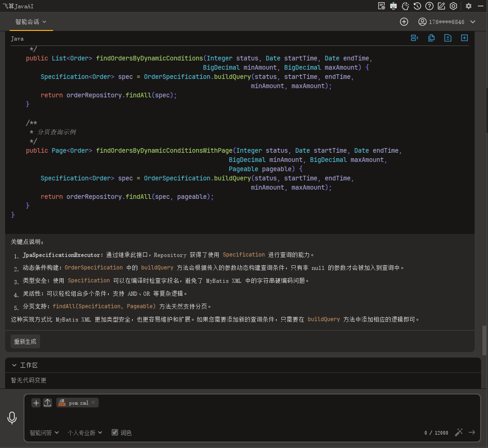Click the monitor display icon with blue dot
488x448 pixels.
(x=393, y=6)
